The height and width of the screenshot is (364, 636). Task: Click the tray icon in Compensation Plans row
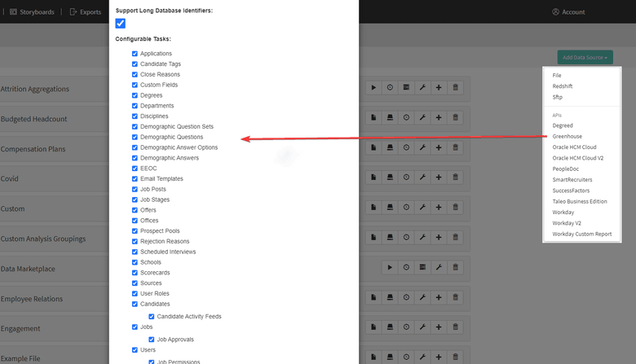[x=390, y=147]
